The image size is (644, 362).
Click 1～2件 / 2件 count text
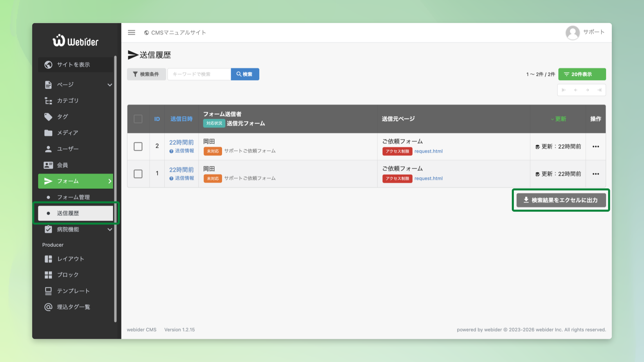[x=540, y=74]
